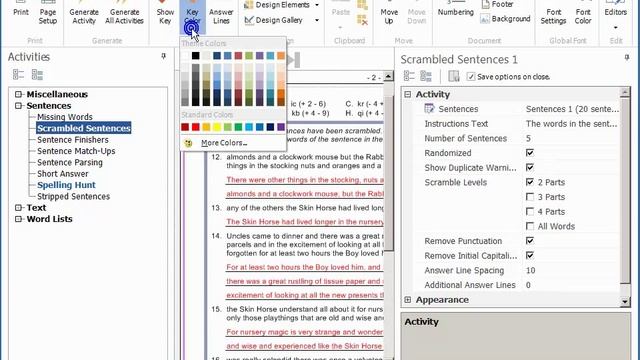640x360 pixels.
Task: Click the Background image icon
Action: [x=485, y=19]
